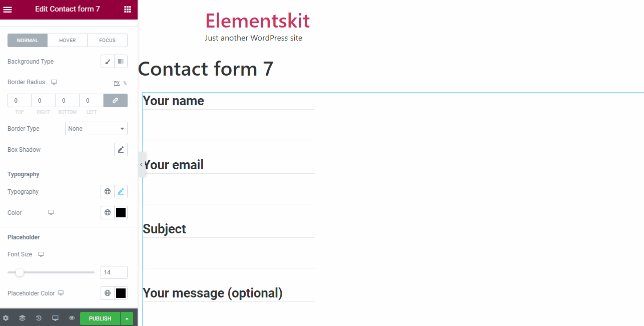The width and height of the screenshot is (644, 326).
Task: Select classic brush background type
Action: pyautogui.click(x=108, y=62)
